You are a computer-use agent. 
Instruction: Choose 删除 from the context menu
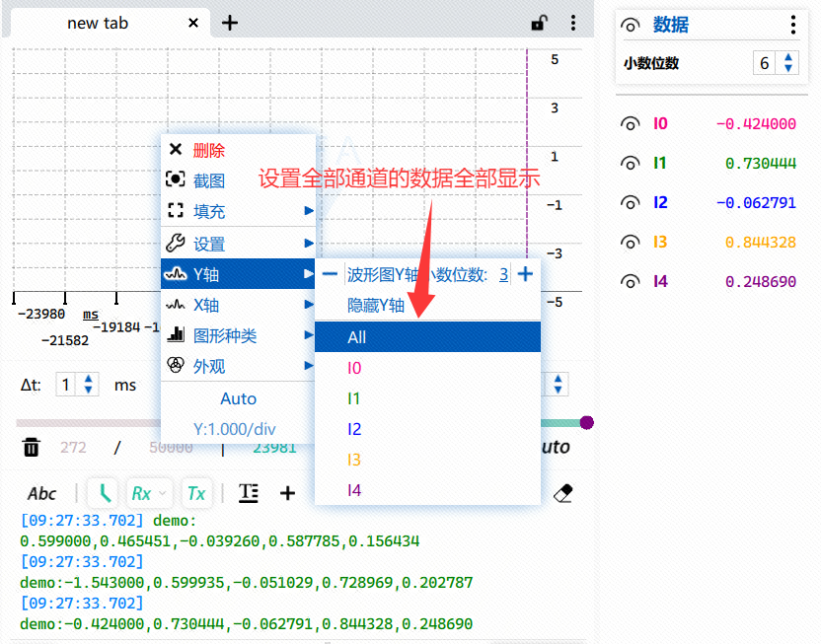238,150
